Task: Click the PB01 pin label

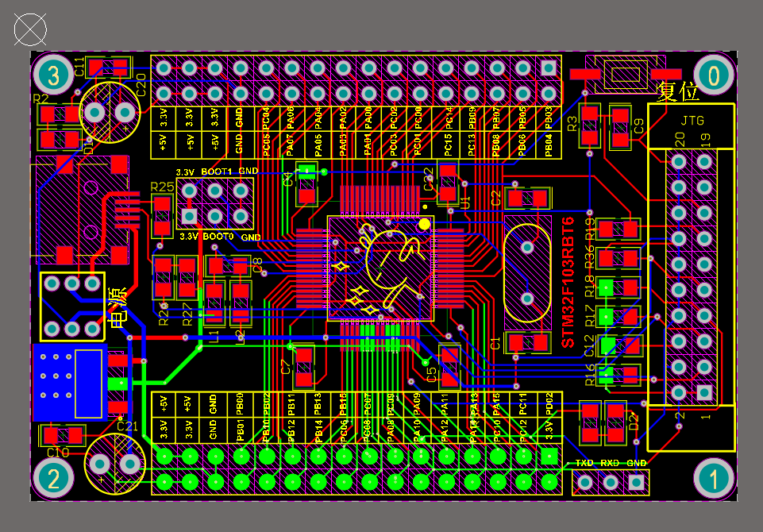Action: tap(240, 430)
